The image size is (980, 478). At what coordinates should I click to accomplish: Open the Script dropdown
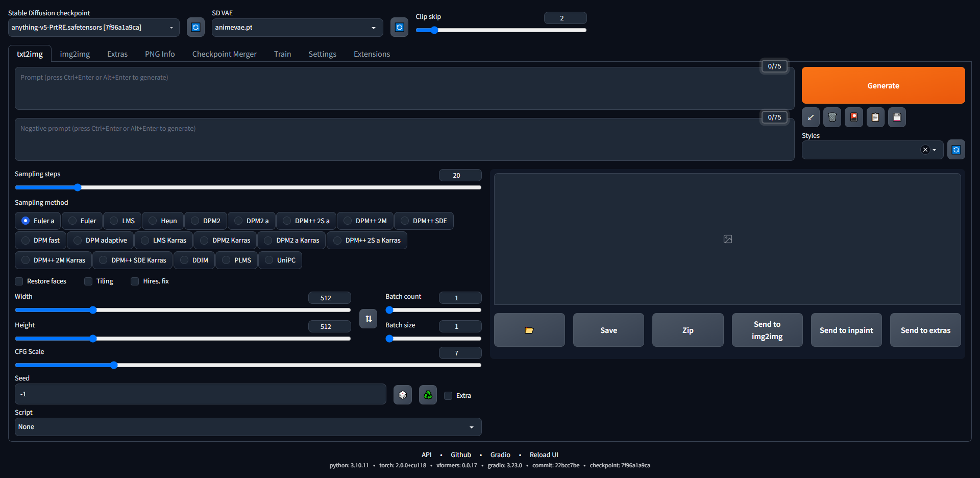click(x=248, y=427)
